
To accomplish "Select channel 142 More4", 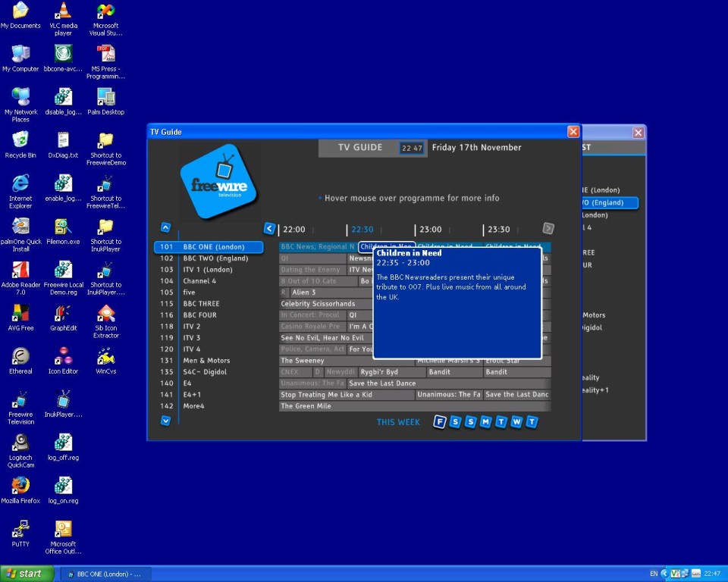I will click(x=209, y=405).
